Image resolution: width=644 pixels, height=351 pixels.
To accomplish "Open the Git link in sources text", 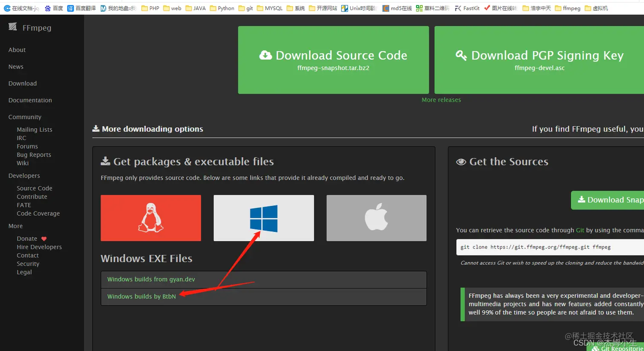I will (580, 230).
